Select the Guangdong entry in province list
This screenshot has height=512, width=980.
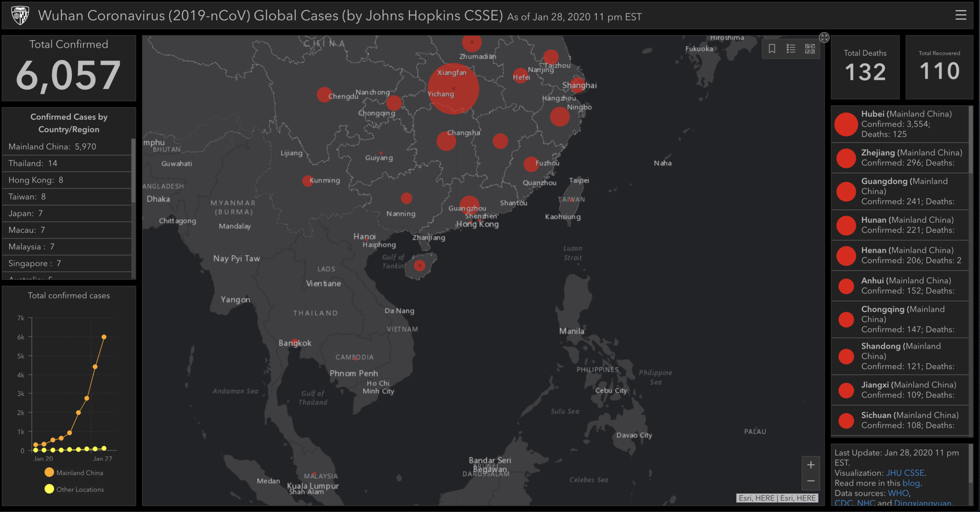point(900,191)
